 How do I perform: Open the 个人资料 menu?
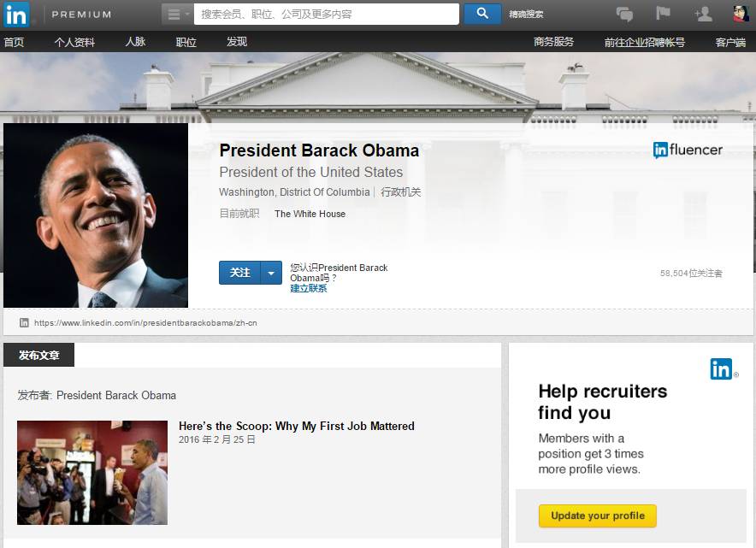(74, 42)
